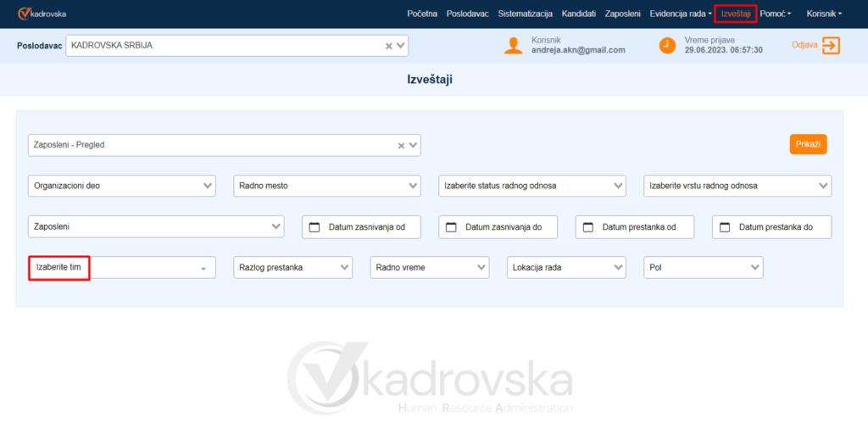Select the Pol dropdown

click(x=703, y=268)
